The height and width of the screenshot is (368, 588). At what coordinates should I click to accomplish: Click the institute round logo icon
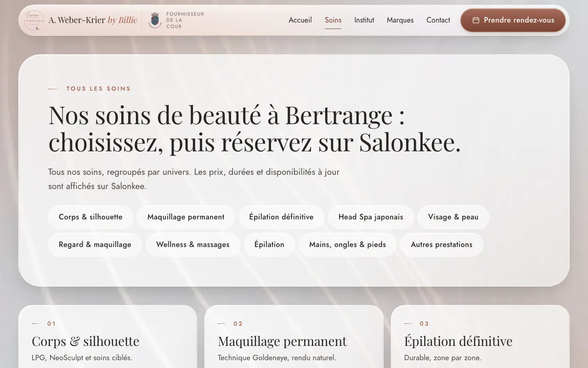(x=34, y=20)
